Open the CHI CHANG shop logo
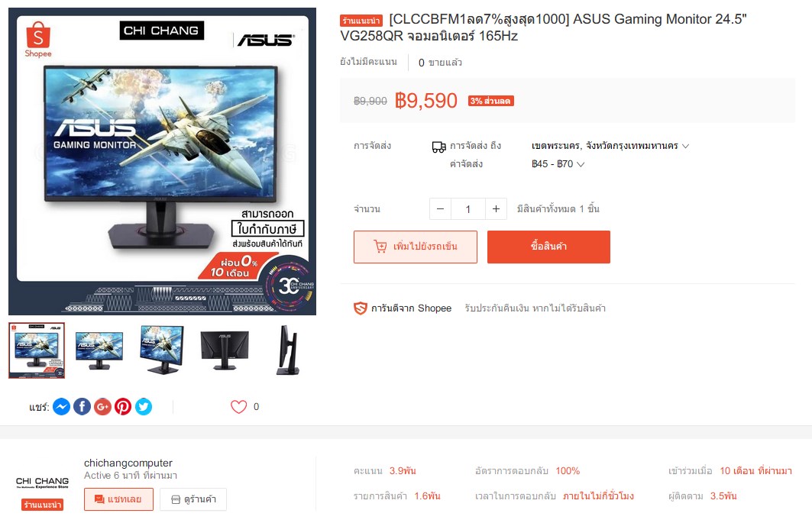The height and width of the screenshot is (523, 812). pos(42,483)
